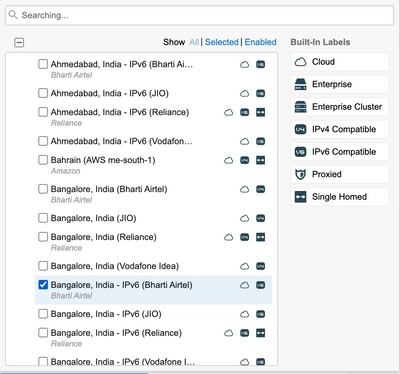
Task: Check Bangalore, India - IPv6 (JIO) checkbox
Action: point(43,314)
